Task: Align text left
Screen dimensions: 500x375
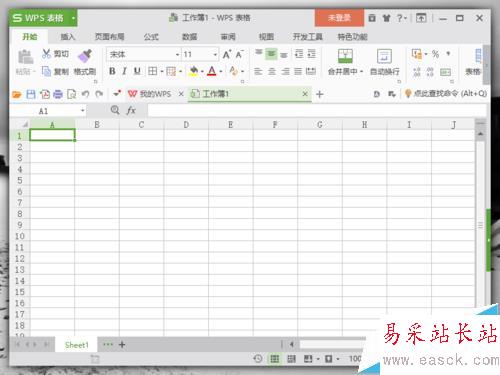Action: click(258, 71)
